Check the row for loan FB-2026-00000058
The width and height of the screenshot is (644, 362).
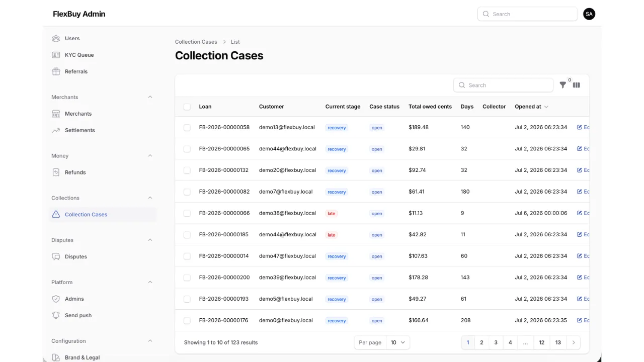click(187, 128)
